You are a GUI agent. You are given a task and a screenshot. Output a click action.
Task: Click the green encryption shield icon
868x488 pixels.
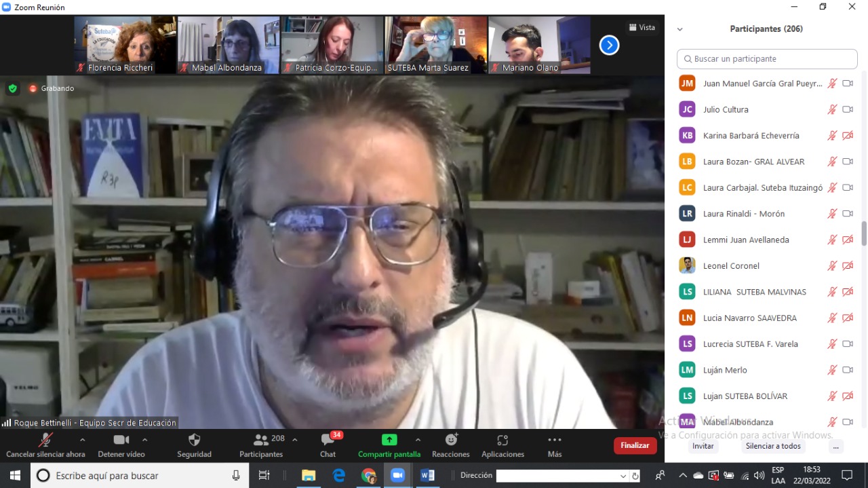pos(12,88)
